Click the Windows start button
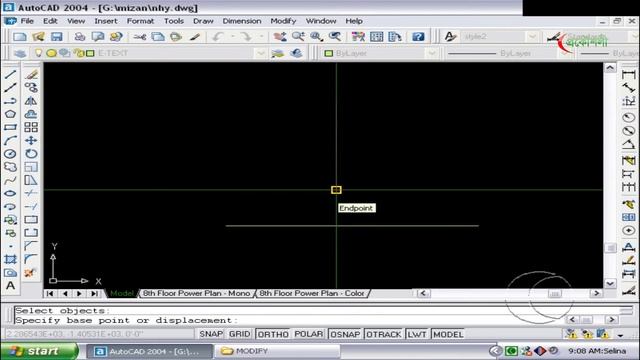 tap(39, 351)
